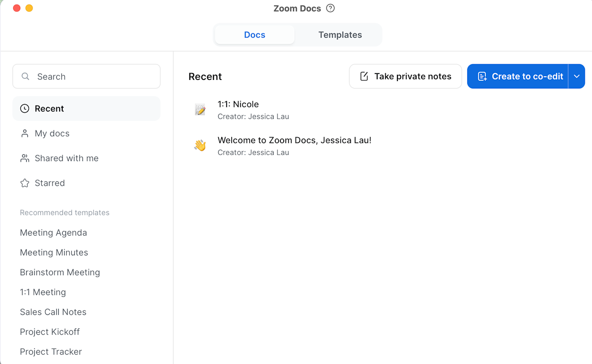Open the 1:1: Nicole document title

pos(238,104)
